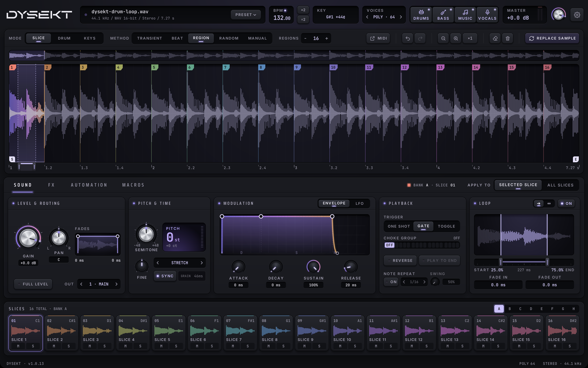Zoom out the waveform view
The width and height of the screenshot is (588, 368).
(443, 38)
